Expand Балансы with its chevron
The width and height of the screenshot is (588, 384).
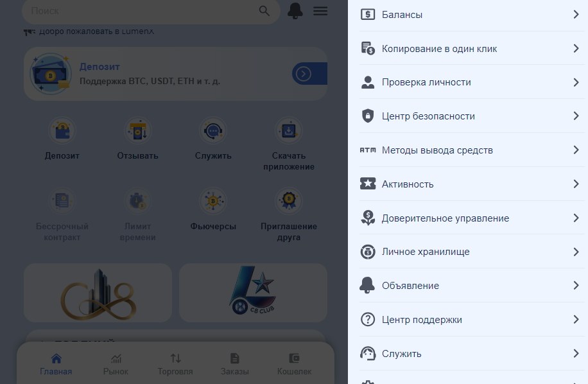click(x=576, y=14)
